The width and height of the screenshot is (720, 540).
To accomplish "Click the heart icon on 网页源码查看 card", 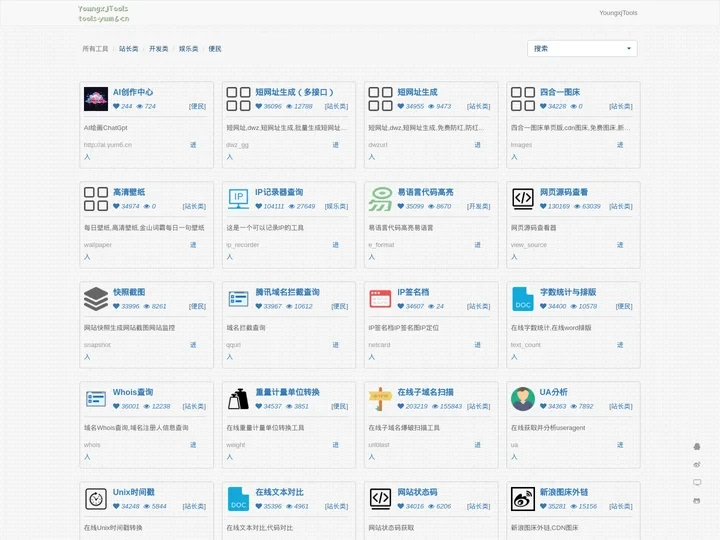I will point(543,206).
